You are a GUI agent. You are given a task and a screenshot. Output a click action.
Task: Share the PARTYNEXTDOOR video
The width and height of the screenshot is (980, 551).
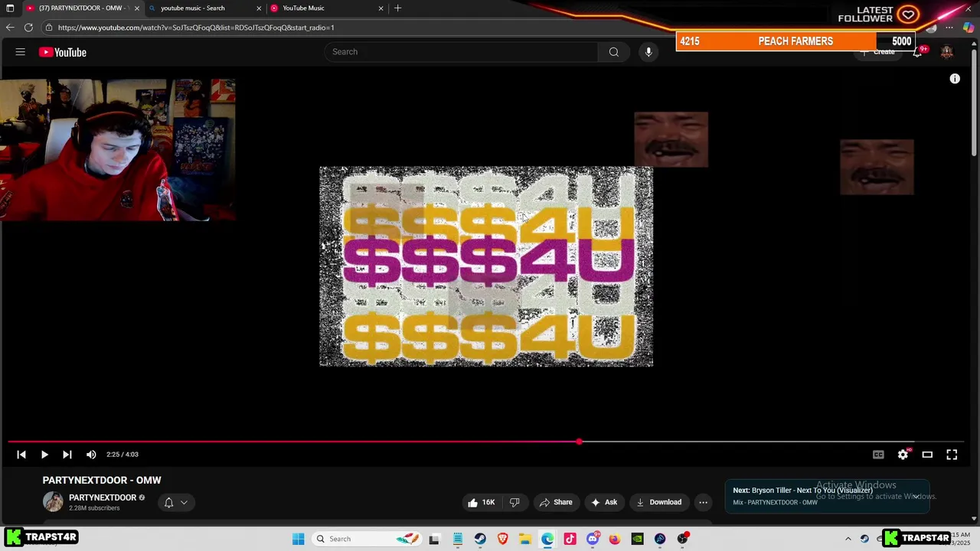[x=556, y=502]
